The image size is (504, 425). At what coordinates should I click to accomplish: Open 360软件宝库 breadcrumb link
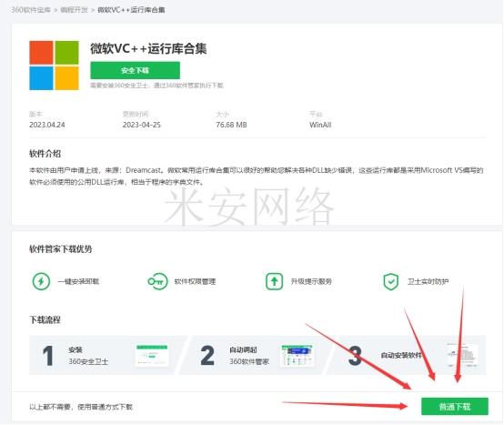coord(31,10)
